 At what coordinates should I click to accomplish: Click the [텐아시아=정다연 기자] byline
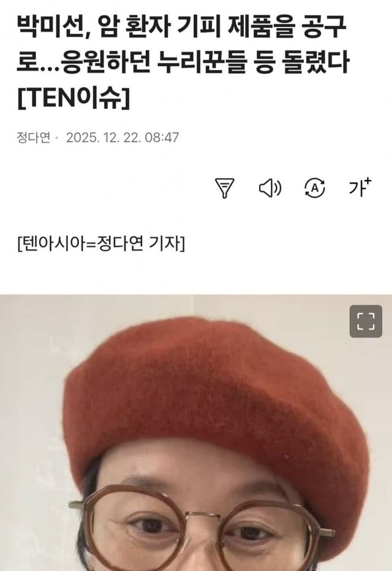pyautogui.click(x=101, y=243)
